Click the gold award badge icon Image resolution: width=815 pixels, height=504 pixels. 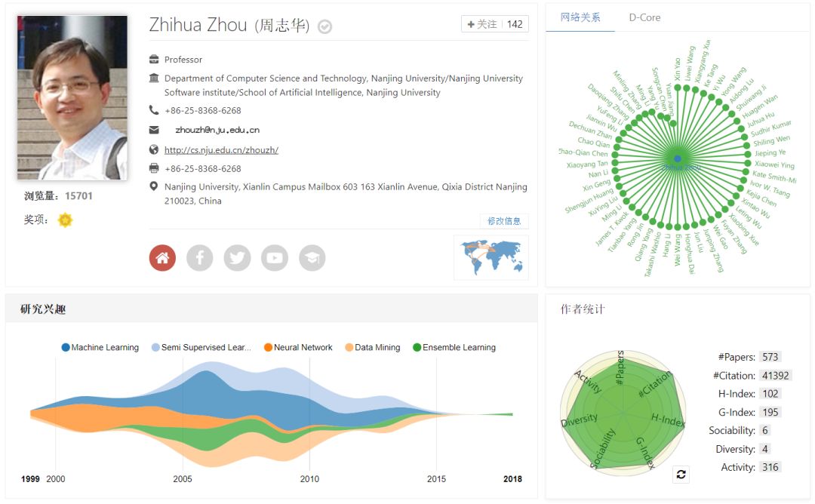[x=66, y=220]
